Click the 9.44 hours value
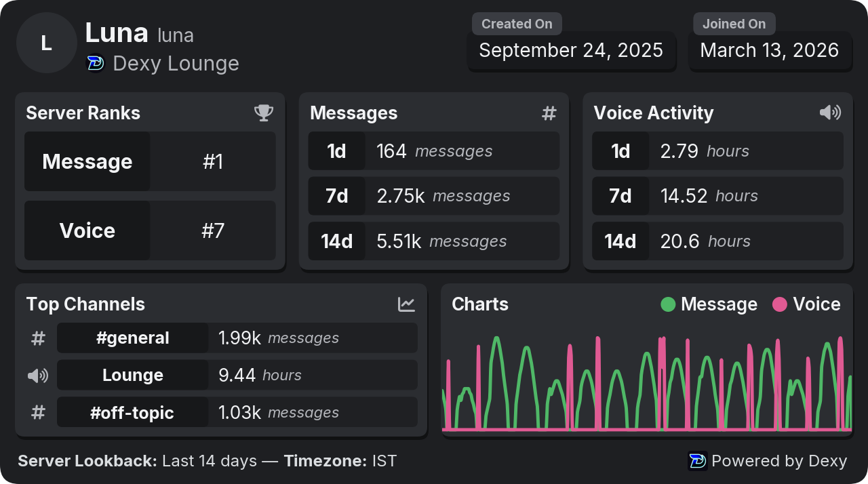Viewport: 868px width, 484px height. [x=260, y=376]
